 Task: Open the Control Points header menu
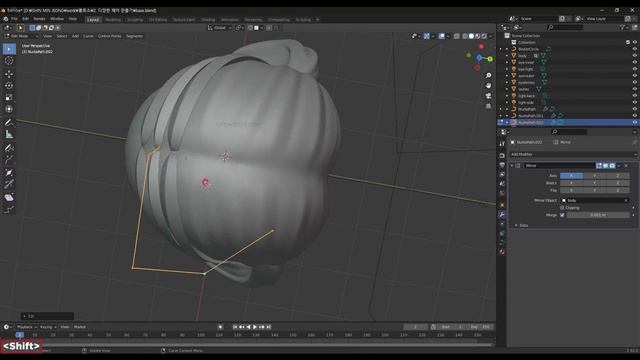tap(109, 36)
